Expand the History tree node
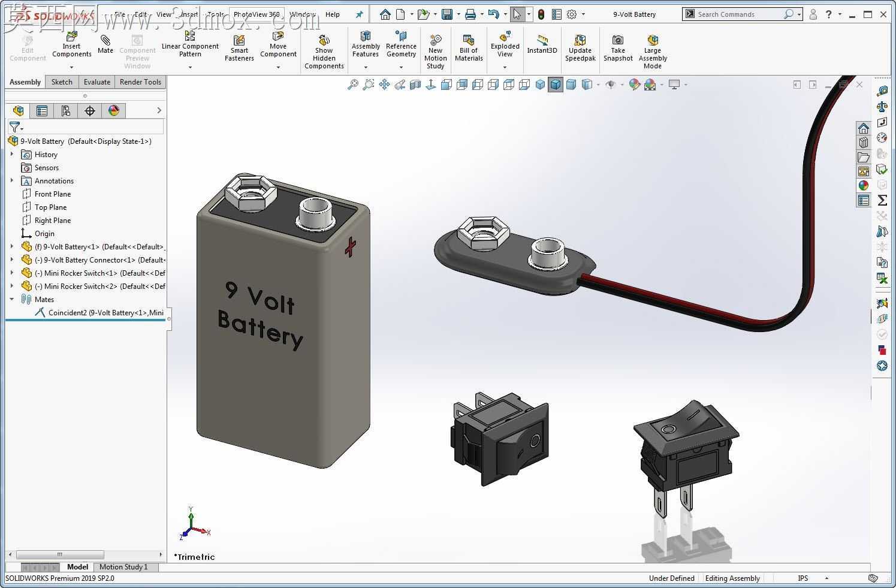 (12, 154)
